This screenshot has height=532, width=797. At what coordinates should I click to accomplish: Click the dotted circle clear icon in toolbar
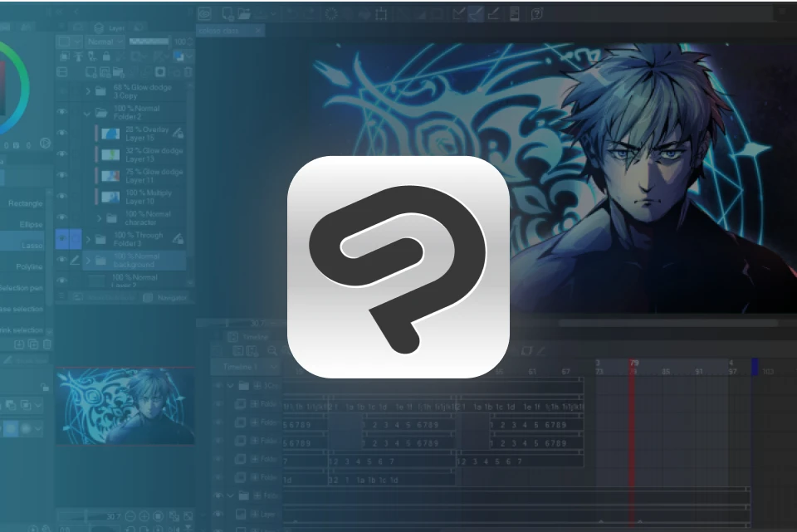[331, 14]
